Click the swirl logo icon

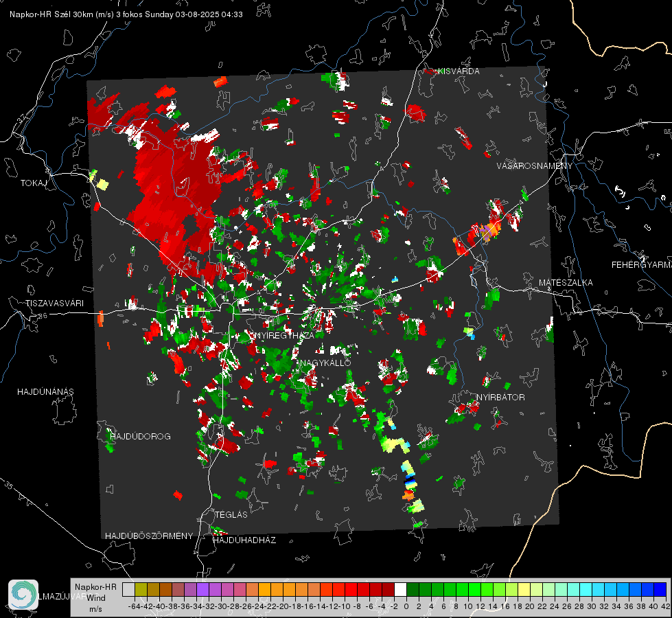pyautogui.click(x=23, y=595)
